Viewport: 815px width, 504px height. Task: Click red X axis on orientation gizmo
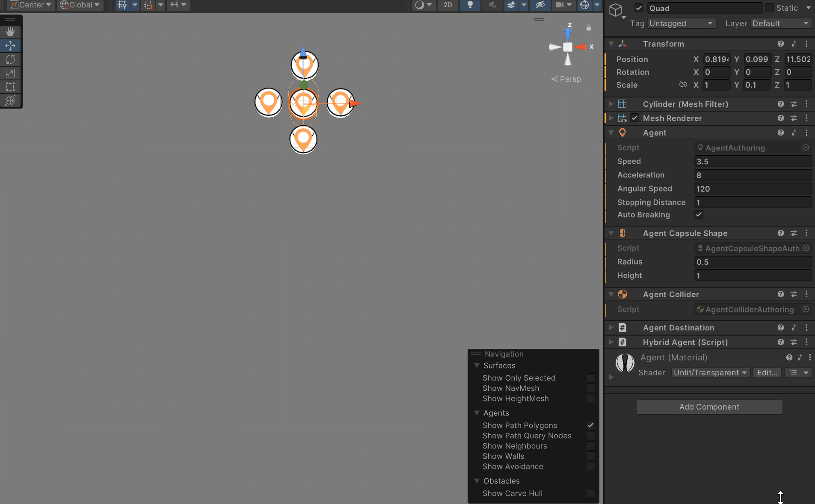581,47
